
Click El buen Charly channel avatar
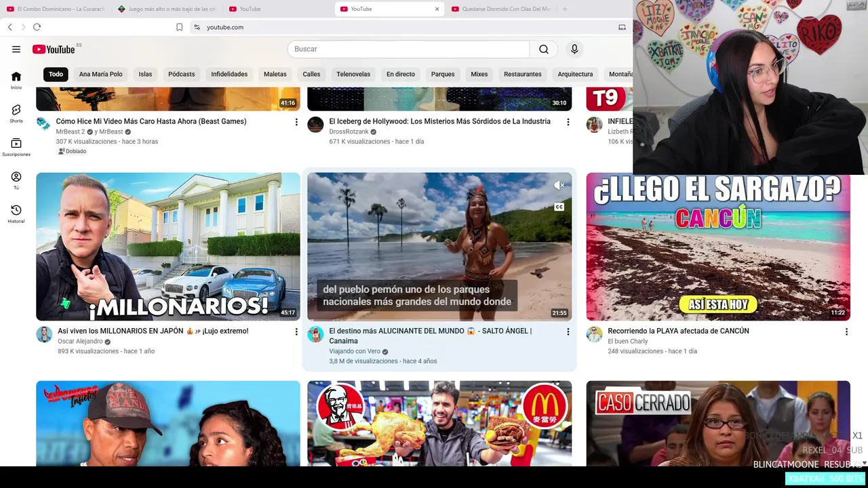(594, 334)
